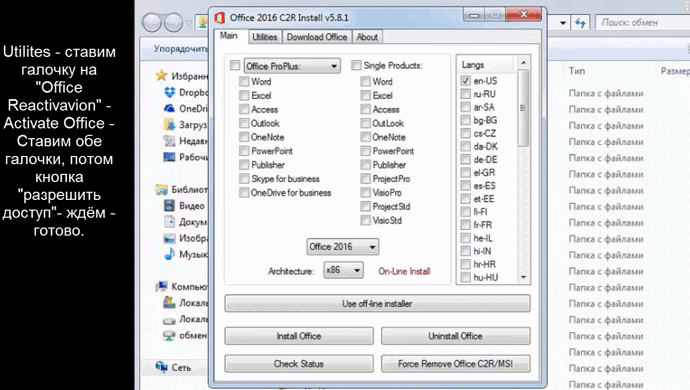The height and width of the screenshot is (390, 690).
Task: Click the Тип column header in Explorer
Action: 577,70
